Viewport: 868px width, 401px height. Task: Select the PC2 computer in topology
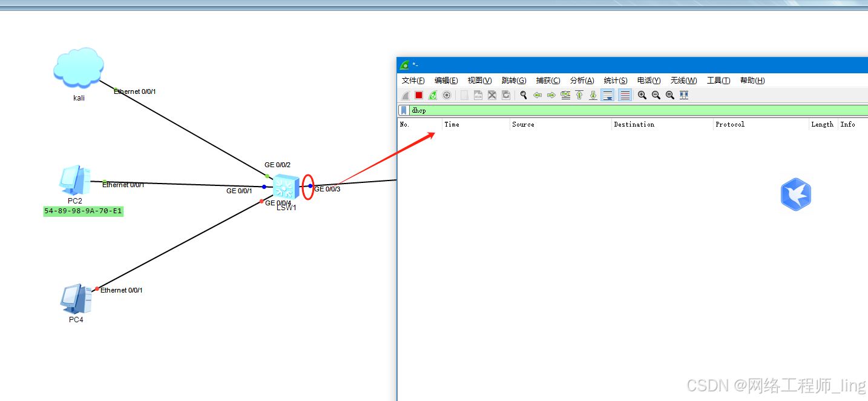pyautogui.click(x=74, y=180)
